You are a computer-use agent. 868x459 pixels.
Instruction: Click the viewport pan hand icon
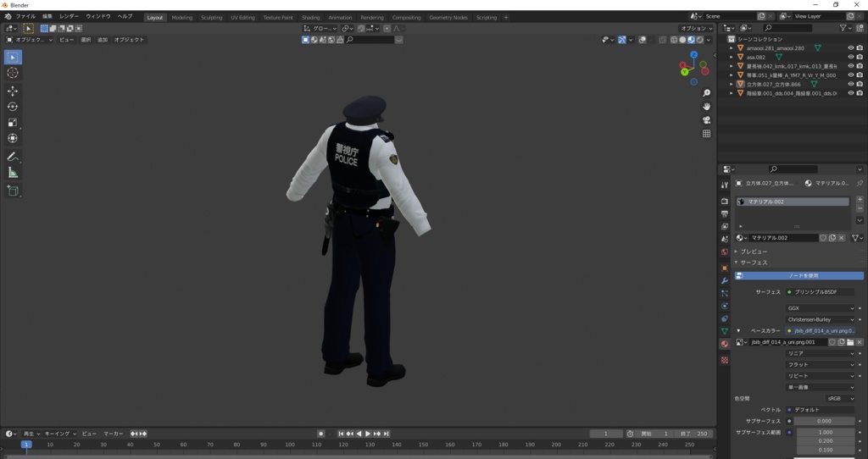(x=706, y=106)
